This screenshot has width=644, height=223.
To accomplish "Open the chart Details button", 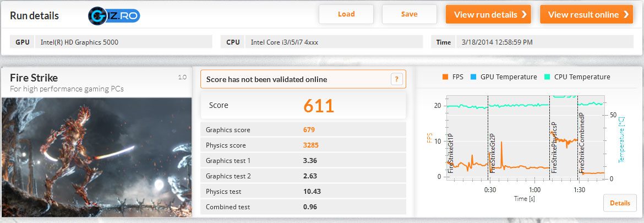I will pos(620,203).
